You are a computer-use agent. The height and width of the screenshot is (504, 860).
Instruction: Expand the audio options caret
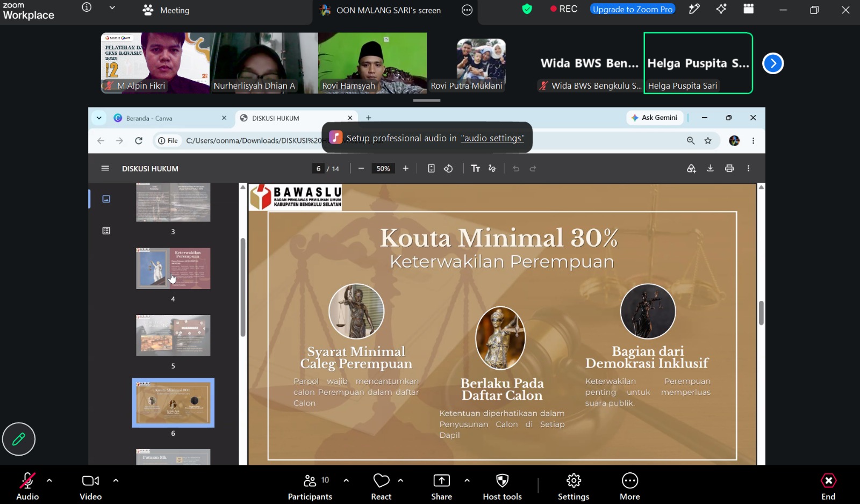pos(49,480)
